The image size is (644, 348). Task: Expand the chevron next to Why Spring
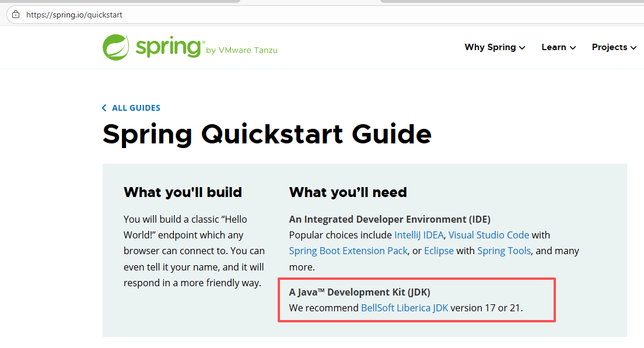tap(522, 48)
